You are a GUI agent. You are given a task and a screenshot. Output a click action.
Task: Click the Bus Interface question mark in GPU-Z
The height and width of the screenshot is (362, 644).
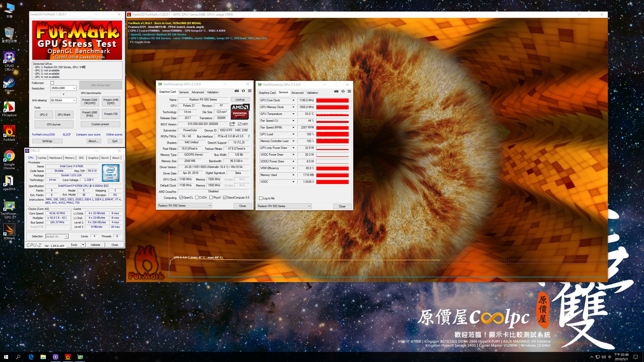249,136
